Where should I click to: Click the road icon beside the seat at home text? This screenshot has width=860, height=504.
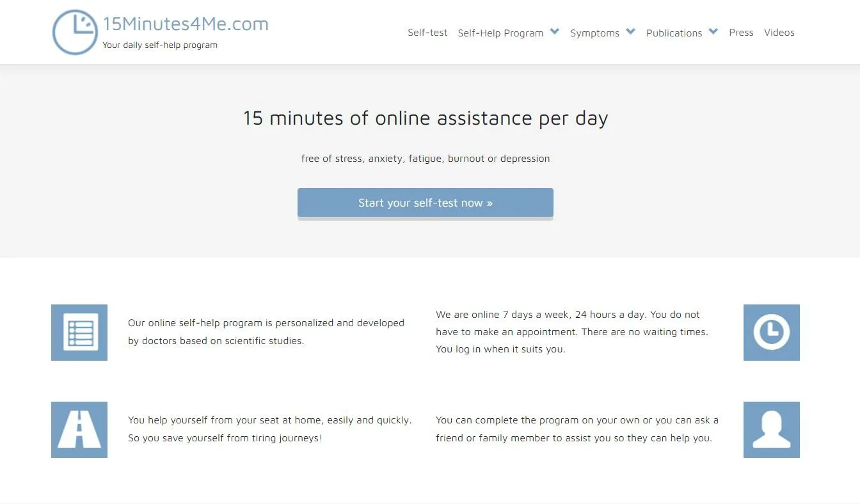point(79,430)
